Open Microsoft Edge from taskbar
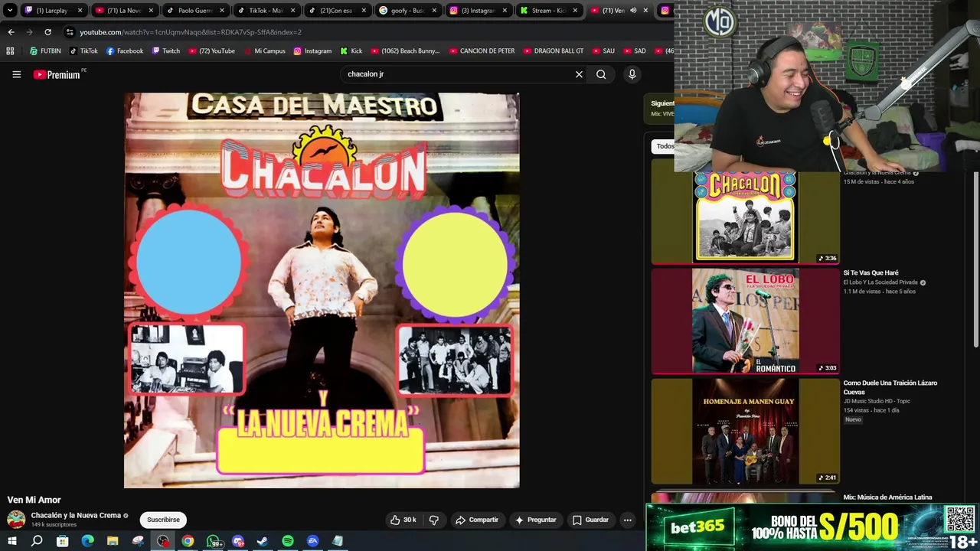The height and width of the screenshot is (551, 980). (x=87, y=541)
